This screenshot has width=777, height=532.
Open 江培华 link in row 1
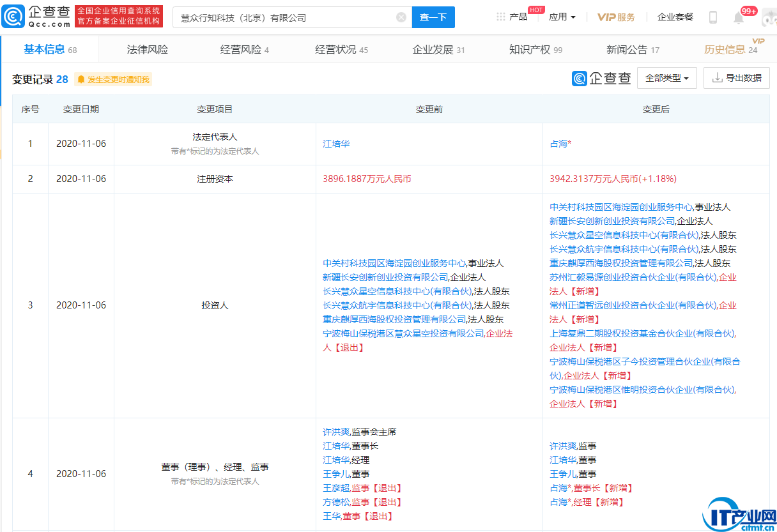pos(336,144)
